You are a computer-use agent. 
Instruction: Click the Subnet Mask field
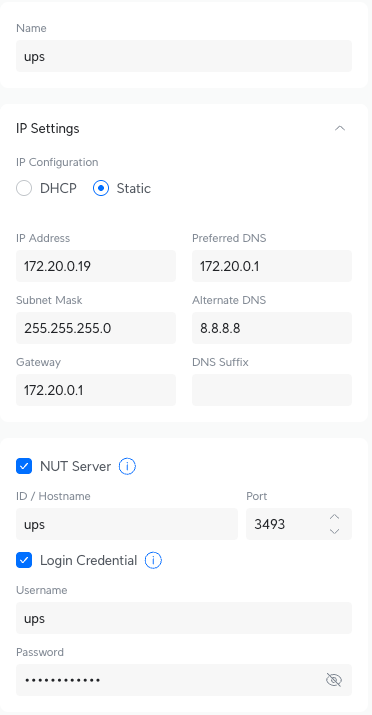(96, 328)
